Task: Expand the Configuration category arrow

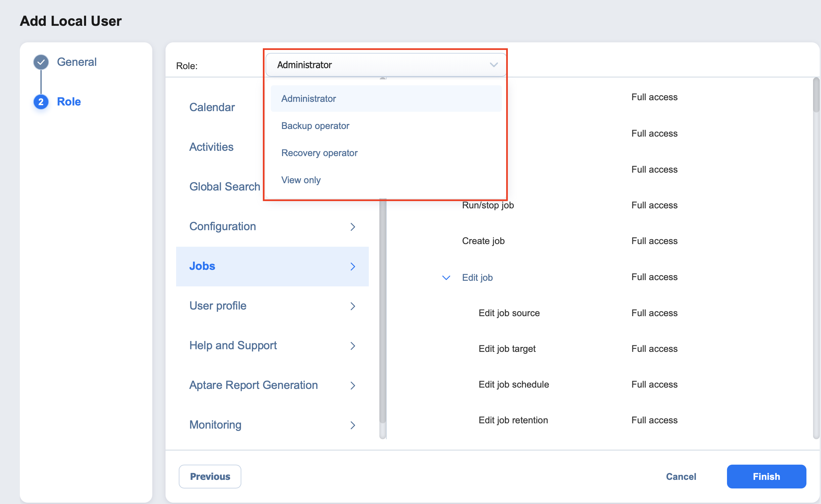Action: click(x=353, y=227)
